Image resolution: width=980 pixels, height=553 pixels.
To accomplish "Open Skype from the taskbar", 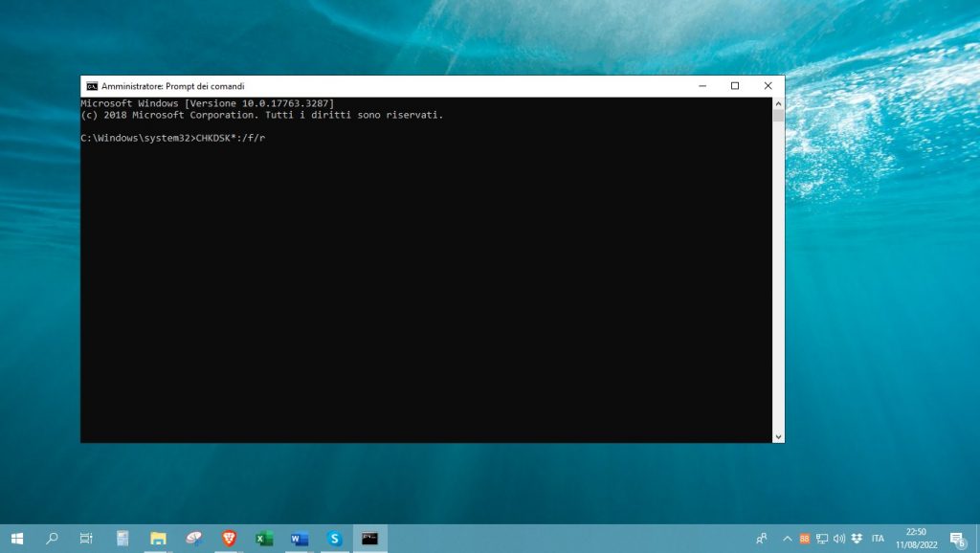I will 334,539.
